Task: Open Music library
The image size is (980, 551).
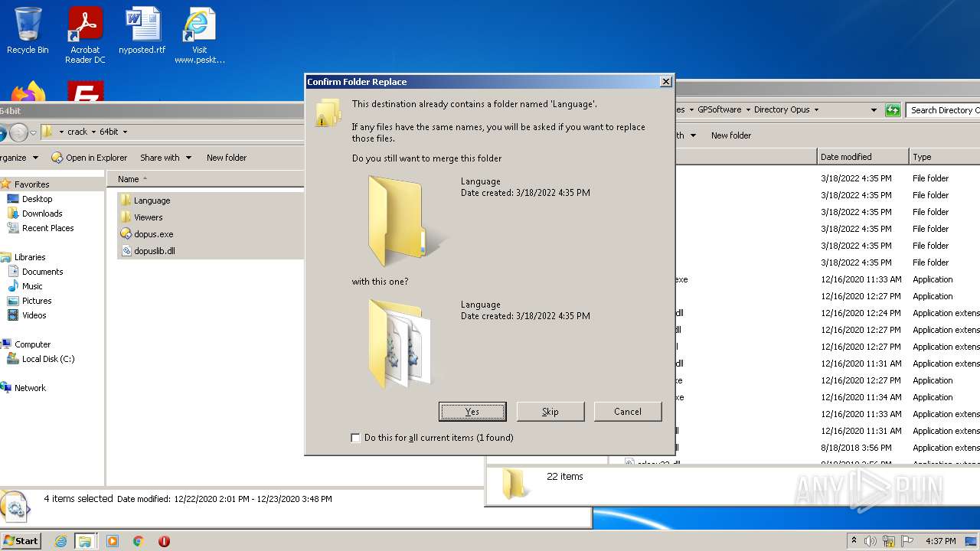Action: (x=32, y=286)
